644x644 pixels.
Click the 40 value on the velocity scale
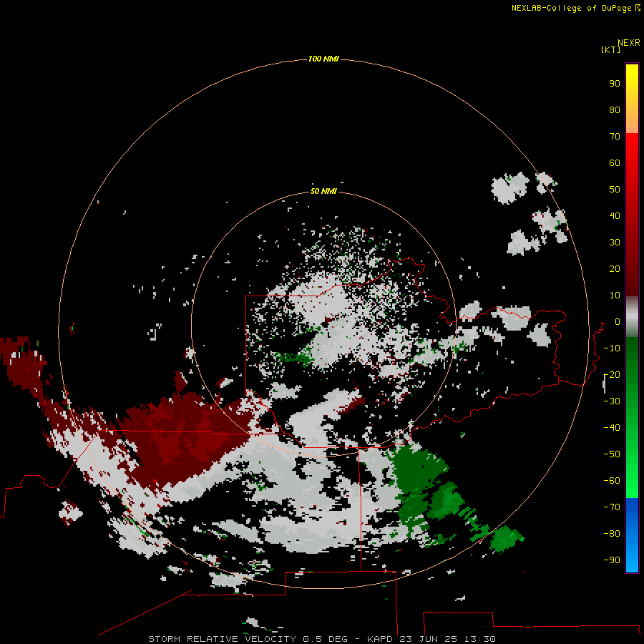(x=615, y=215)
